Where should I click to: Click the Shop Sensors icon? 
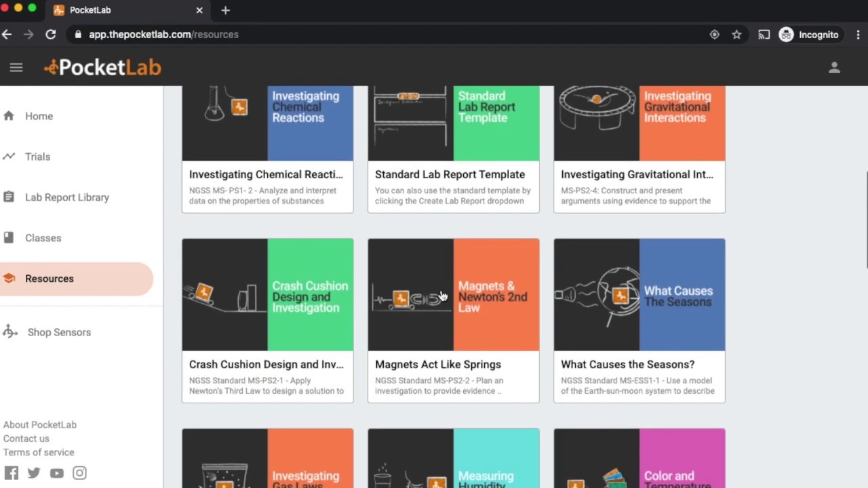click(x=10, y=332)
